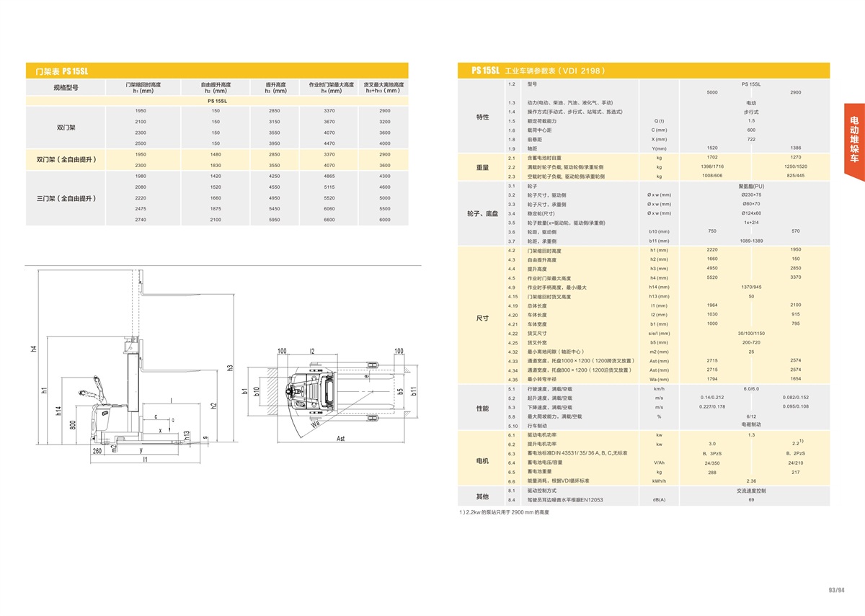Image resolution: width=865 pixels, height=616 pixels.
Task: Click the 'Ast' dimension label in drawing
Action: pos(340,438)
